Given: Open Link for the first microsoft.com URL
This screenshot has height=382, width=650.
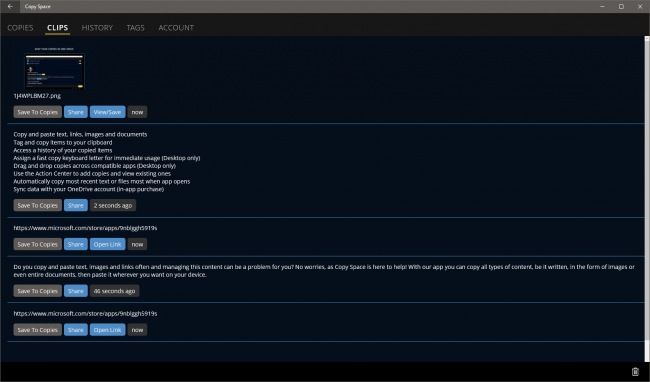Looking at the screenshot, I should point(107,244).
